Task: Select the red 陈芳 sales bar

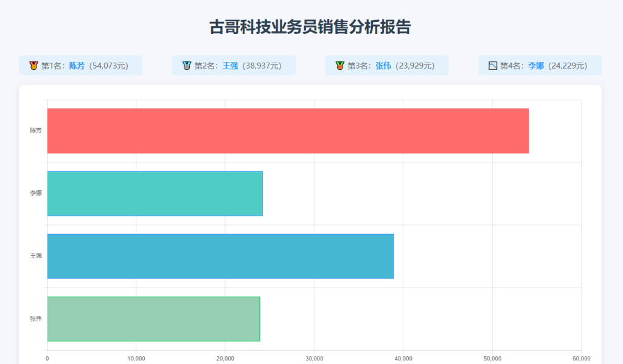Action: [288, 131]
